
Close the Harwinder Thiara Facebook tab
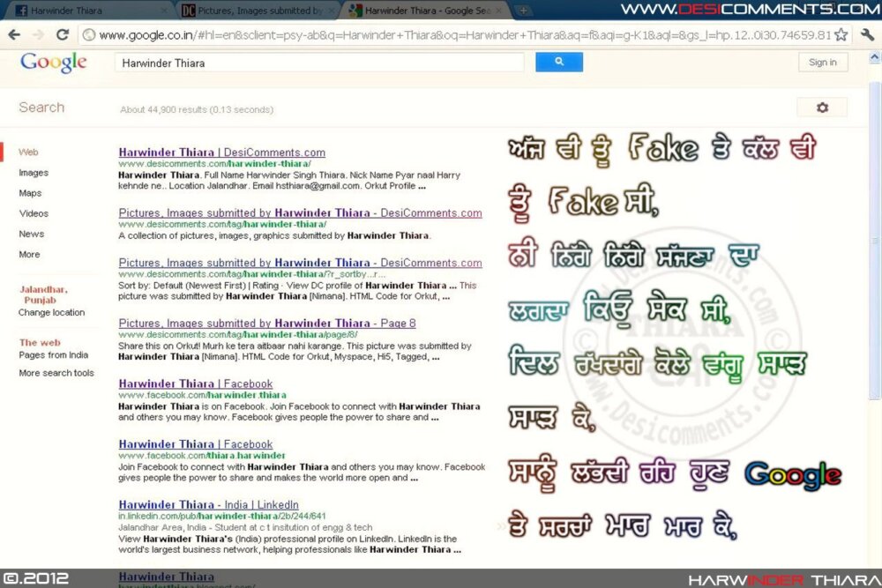point(164,11)
